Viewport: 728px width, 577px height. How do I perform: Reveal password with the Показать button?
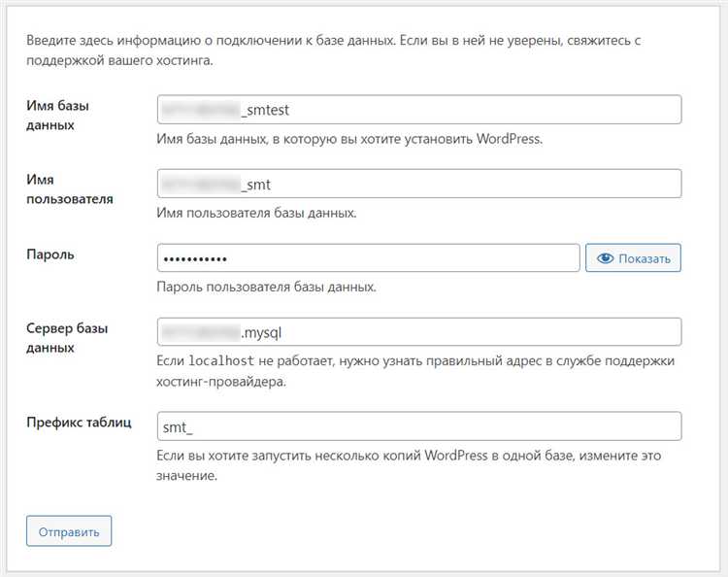point(633,257)
